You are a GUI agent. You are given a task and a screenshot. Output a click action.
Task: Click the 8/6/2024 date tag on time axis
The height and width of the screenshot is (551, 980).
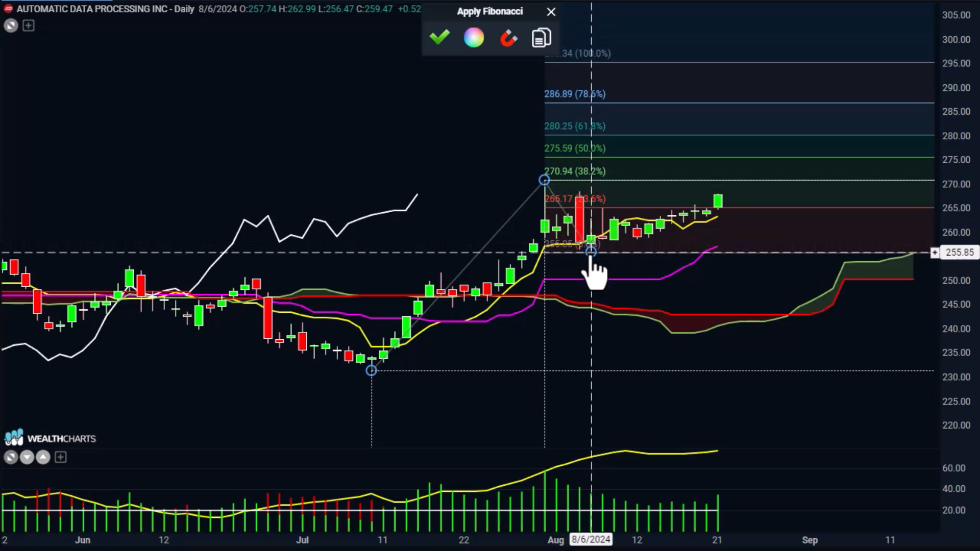click(x=591, y=539)
